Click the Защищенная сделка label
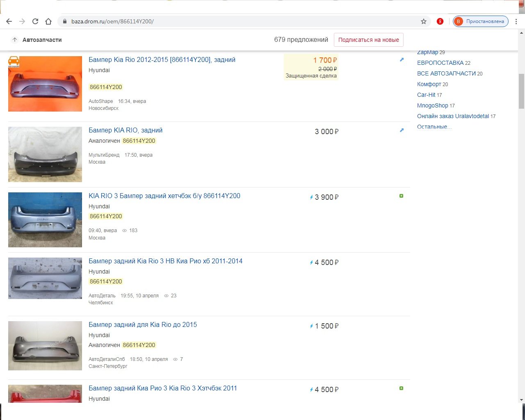The width and height of the screenshot is (525, 420). 311,76
